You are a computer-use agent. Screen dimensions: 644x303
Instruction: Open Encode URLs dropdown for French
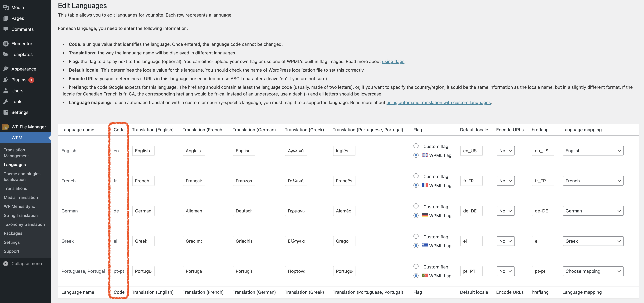point(506,181)
